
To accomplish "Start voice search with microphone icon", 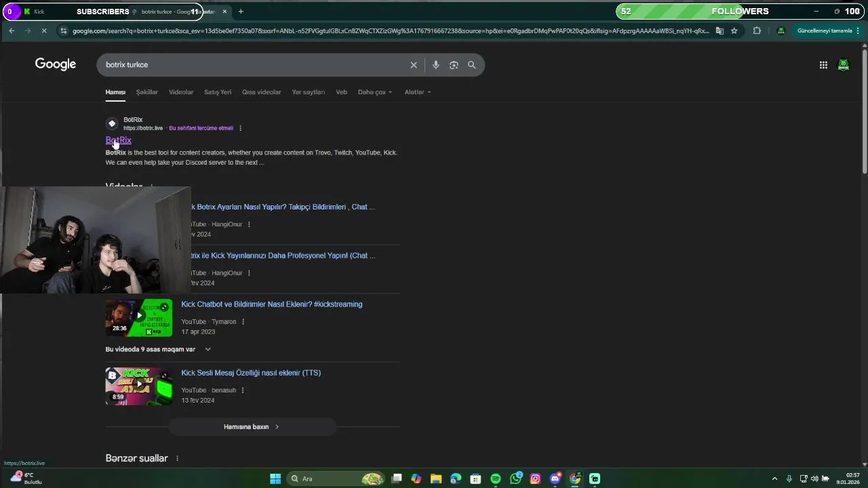I will (x=435, y=65).
